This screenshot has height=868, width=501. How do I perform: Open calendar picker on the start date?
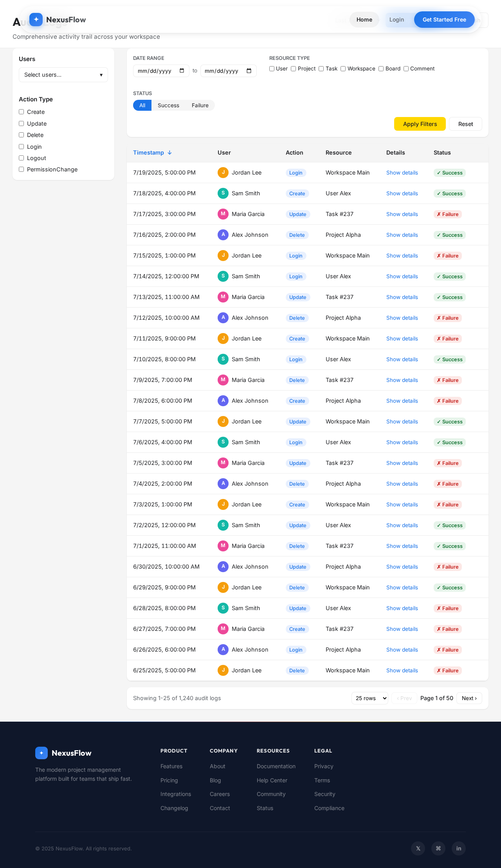point(182,71)
